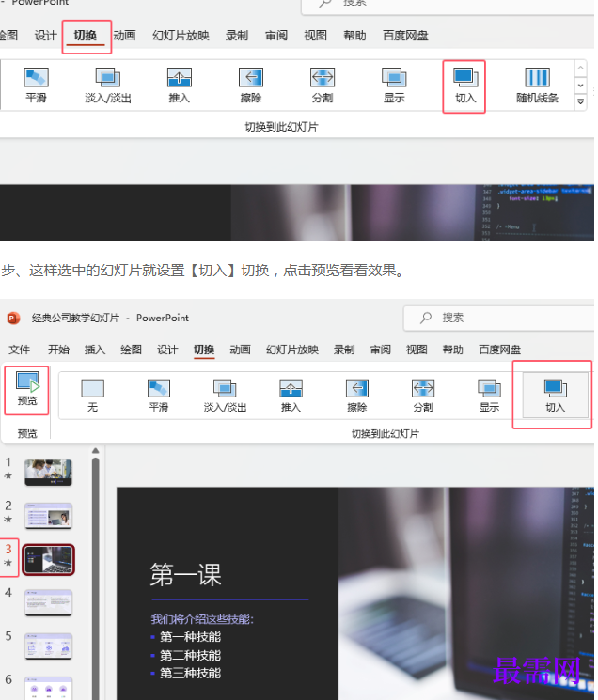Open the 视图 tab in upper ribbon

tap(315, 36)
